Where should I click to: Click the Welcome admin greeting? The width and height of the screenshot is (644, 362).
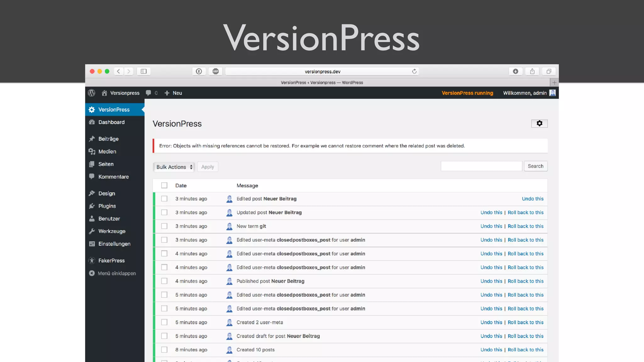point(525,93)
